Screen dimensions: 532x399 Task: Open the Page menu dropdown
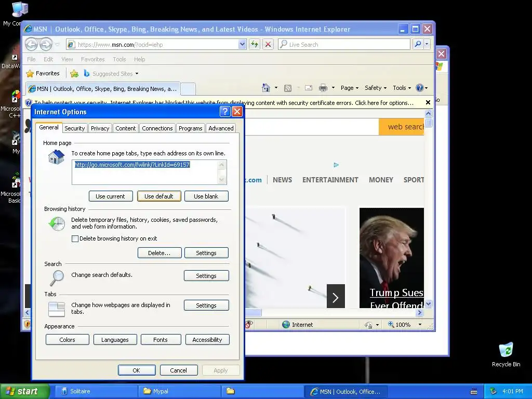click(350, 88)
